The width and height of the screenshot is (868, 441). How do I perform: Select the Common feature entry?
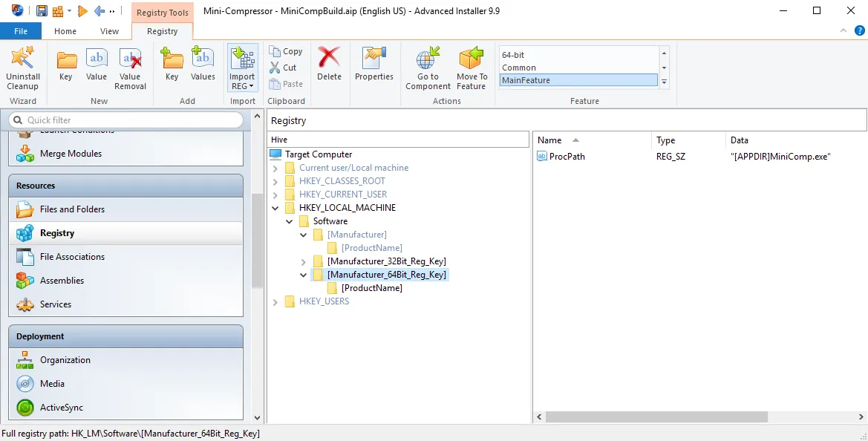[578, 68]
